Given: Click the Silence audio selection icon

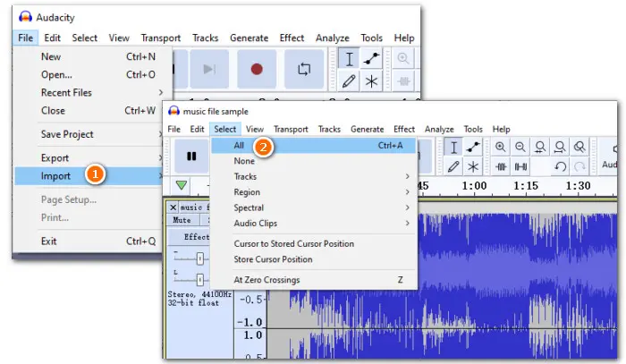Looking at the screenshot, I should click(x=520, y=166).
